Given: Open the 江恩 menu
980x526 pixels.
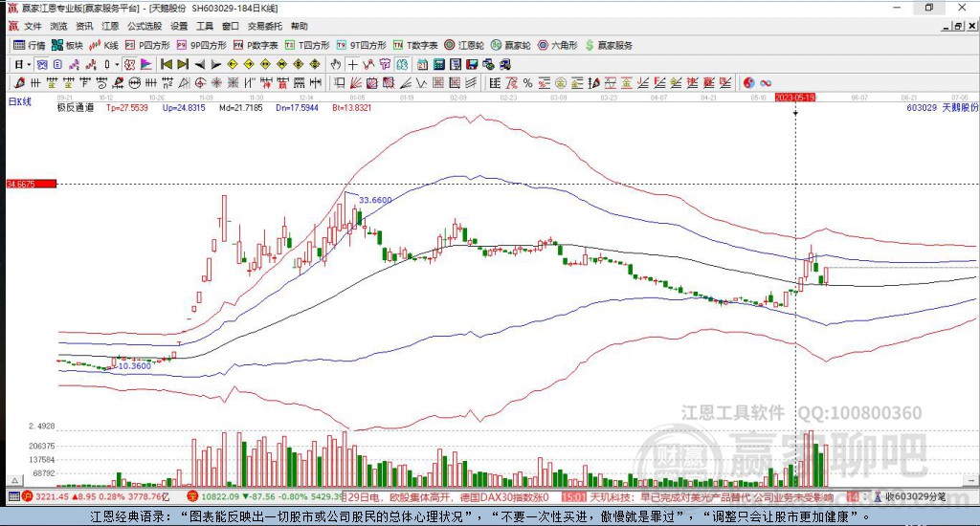Looking at the screenshot, I should (x=110, y=26).
